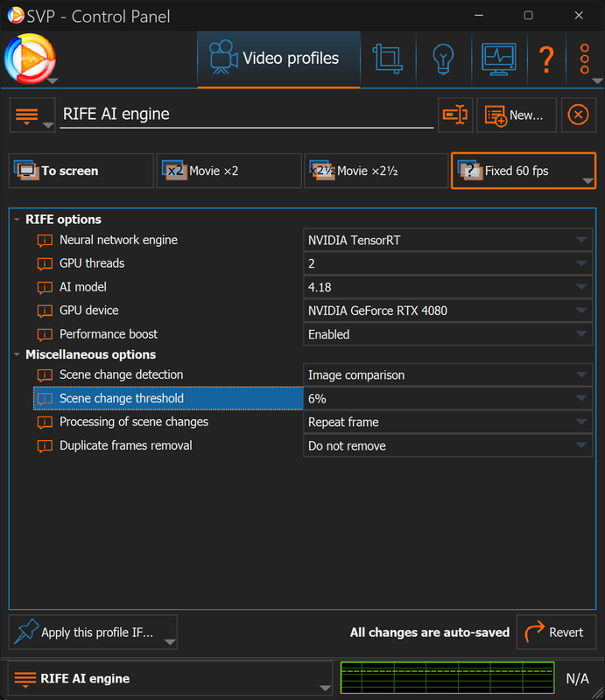Select the GPU device row label
This screenshot has height=700, width=605.
(89, 311)
